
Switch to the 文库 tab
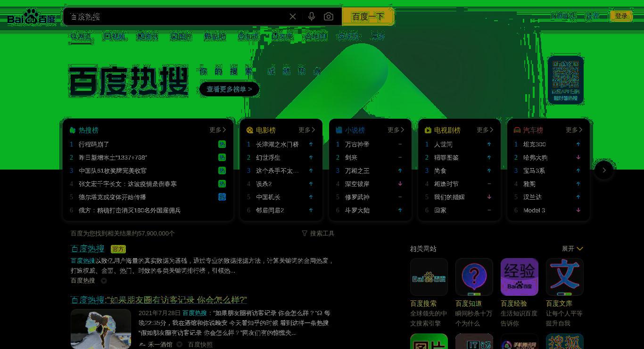pyautogui.click(x=282, y=36)
